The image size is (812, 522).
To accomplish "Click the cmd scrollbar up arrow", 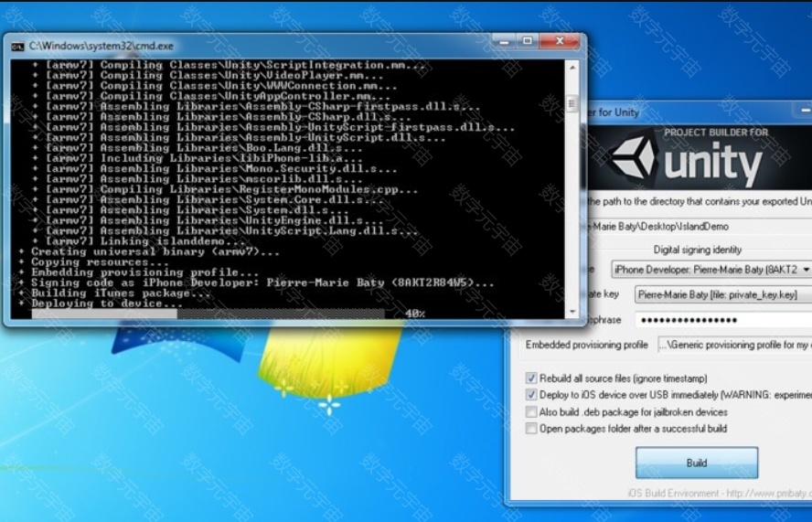I will pos(572,68).
